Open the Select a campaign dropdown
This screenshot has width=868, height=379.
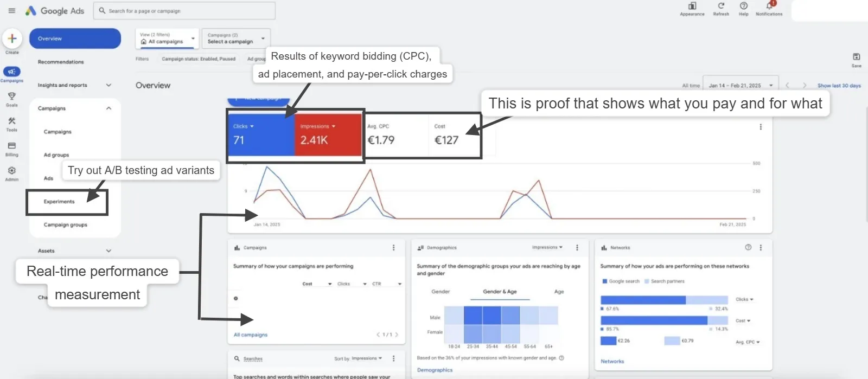[x=236, y=38]
